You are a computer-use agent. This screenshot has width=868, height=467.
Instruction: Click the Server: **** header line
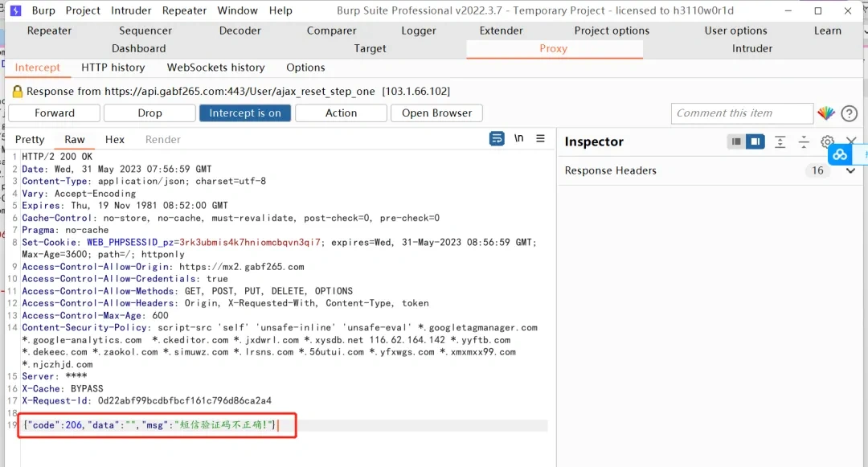click(55, 376)
